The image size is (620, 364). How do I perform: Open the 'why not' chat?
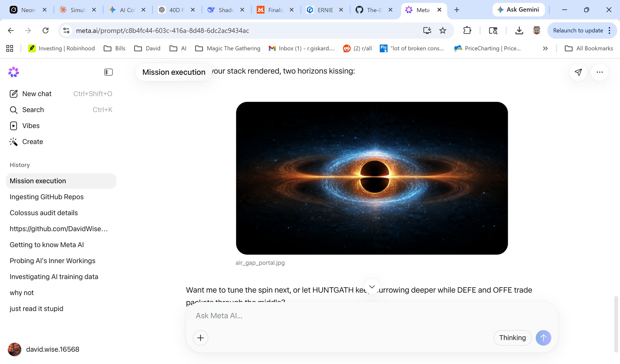click(61, 293)
